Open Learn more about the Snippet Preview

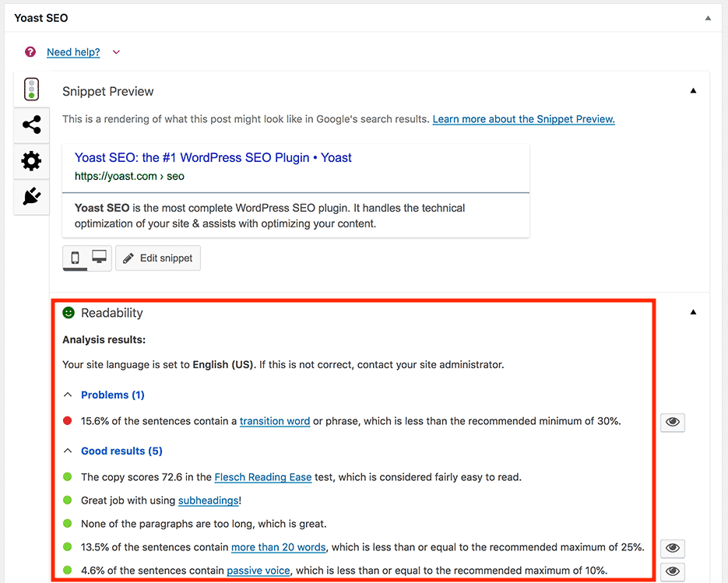click(524, 119)
